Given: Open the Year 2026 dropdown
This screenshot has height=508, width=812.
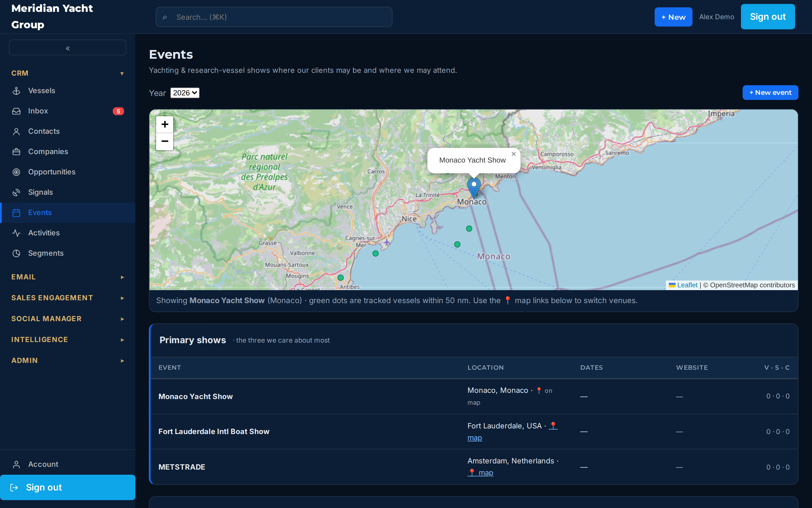Looking at the screenshot, I should coord(185,93).
